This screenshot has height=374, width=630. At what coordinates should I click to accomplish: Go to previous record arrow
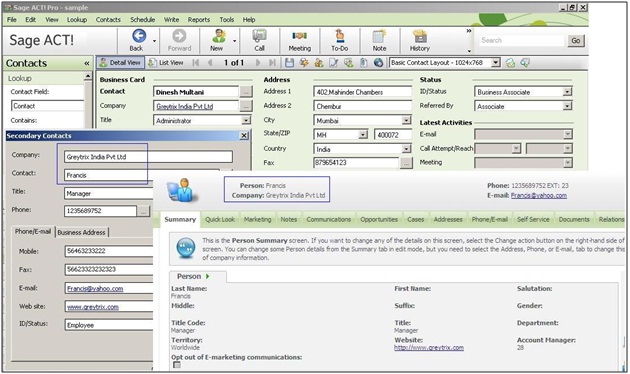210,63
